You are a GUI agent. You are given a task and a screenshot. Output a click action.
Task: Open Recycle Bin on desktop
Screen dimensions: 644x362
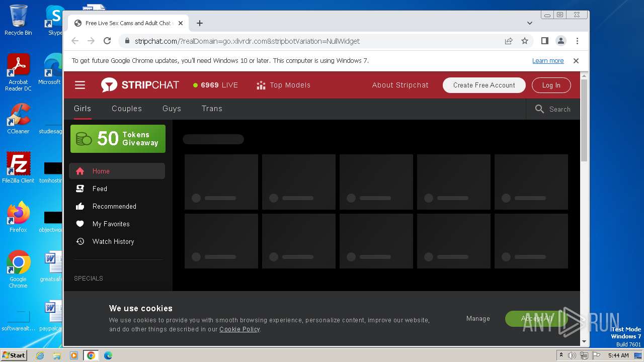[x=18, y=20]
